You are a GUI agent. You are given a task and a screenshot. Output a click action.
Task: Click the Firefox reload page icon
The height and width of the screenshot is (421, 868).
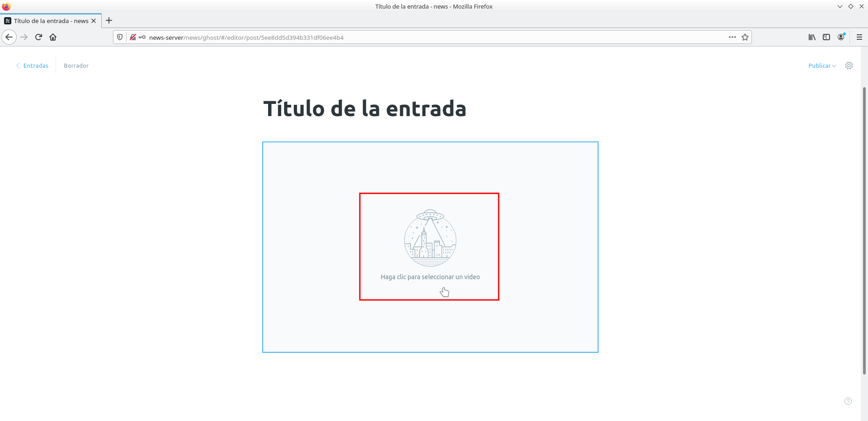(38, 37)
